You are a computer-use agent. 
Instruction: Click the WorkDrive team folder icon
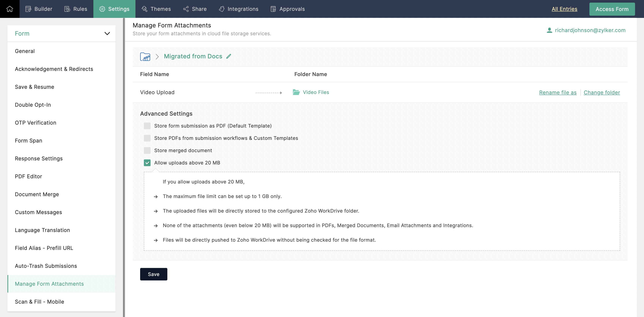[x=145, y=57]
